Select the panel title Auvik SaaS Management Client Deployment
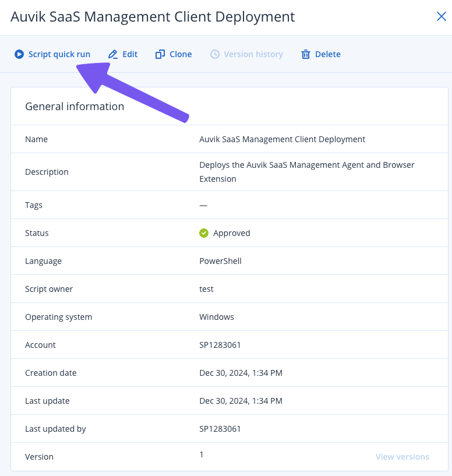Screen dimensions: 452x476 click(x=153, y=17)
